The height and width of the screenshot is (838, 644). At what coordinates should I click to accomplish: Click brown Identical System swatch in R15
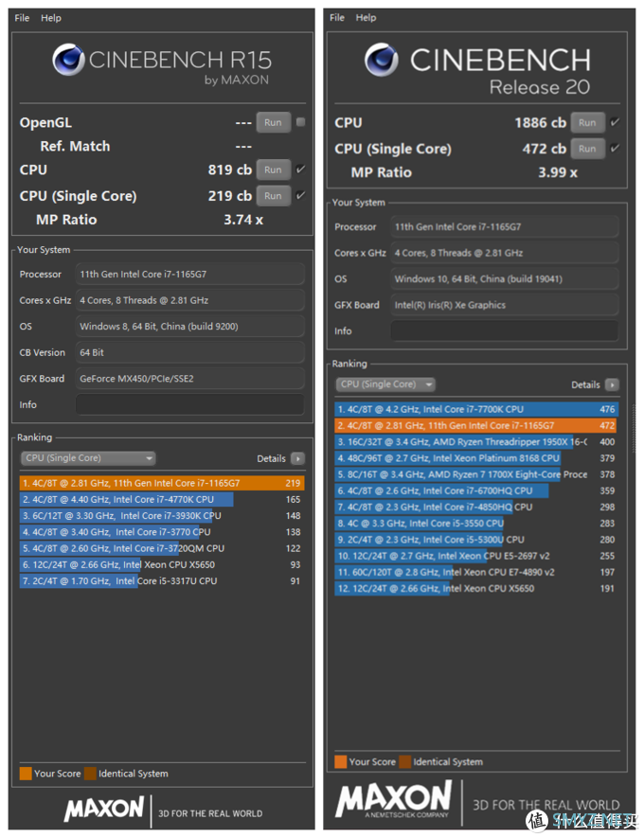(90, 774)
